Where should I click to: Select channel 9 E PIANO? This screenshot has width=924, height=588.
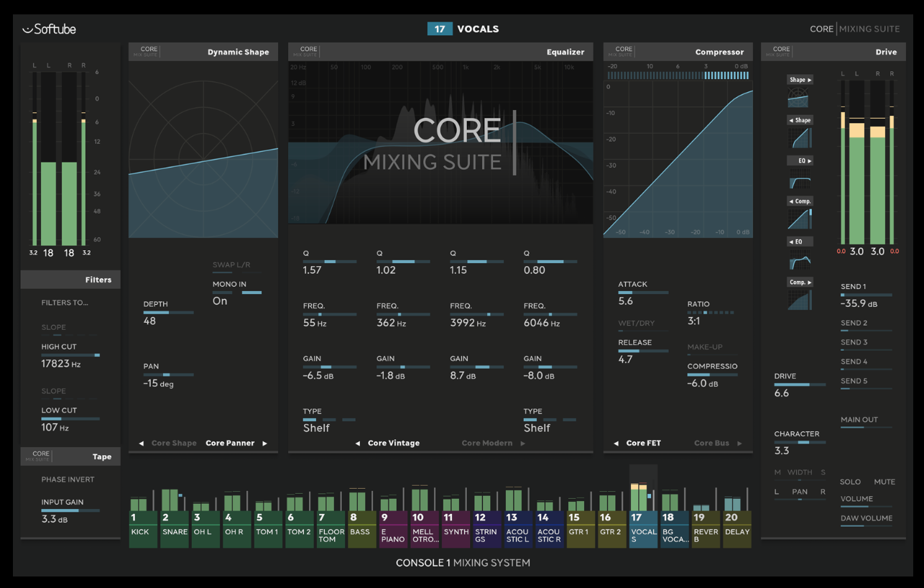(x=393, y=529)
